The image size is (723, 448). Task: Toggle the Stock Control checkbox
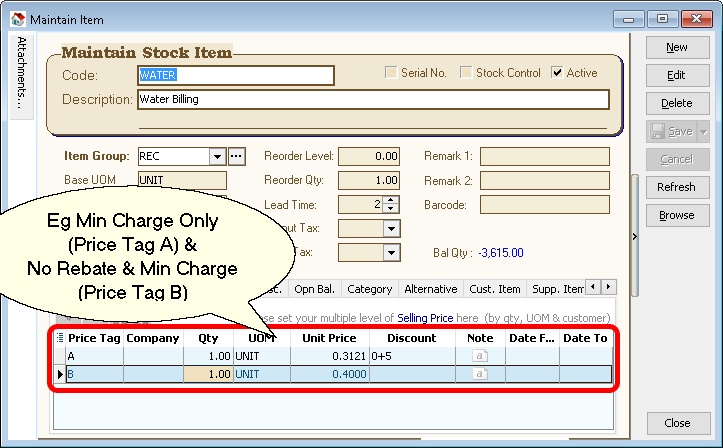[466, 73]
